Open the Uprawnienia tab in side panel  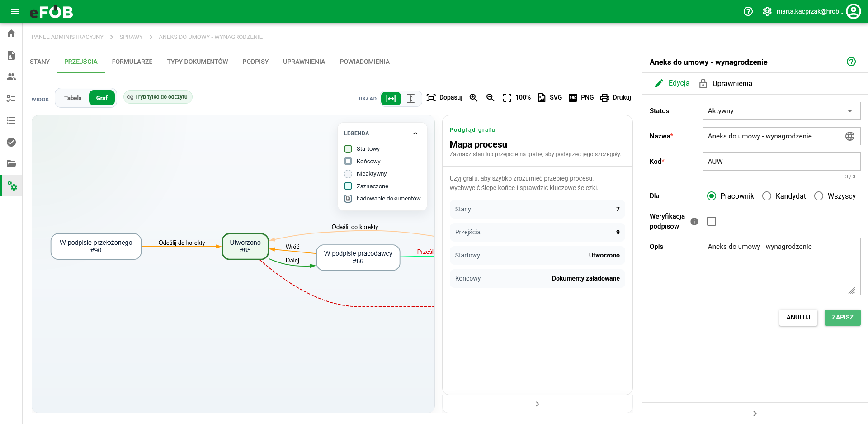point(726,83)
